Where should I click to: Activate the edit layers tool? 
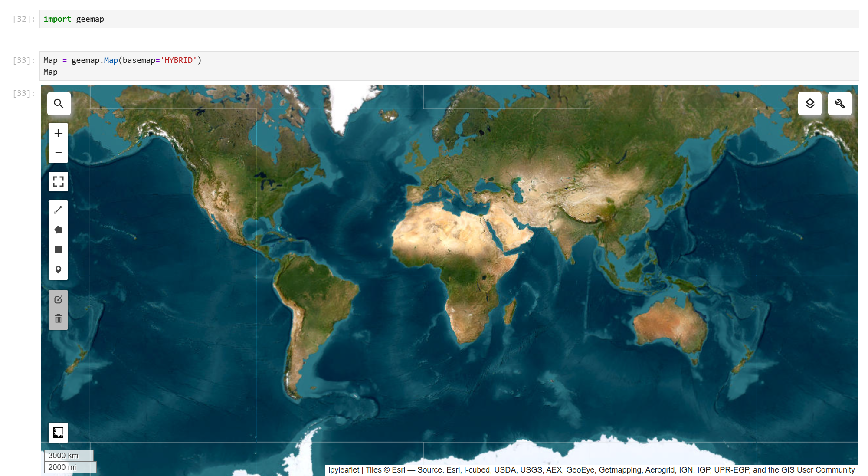59,300
